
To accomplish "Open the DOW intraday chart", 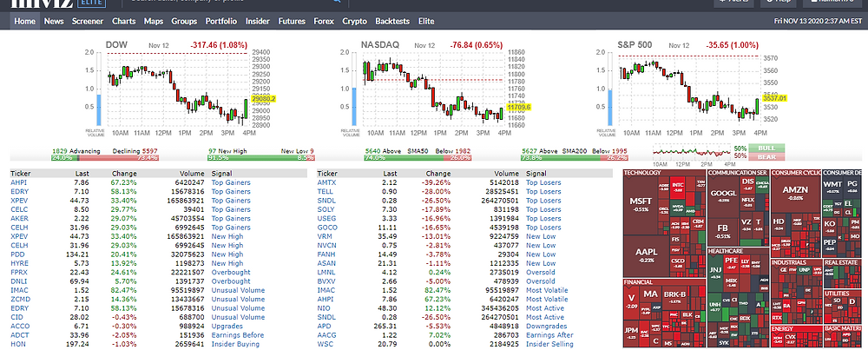I will tap(179, 89).
